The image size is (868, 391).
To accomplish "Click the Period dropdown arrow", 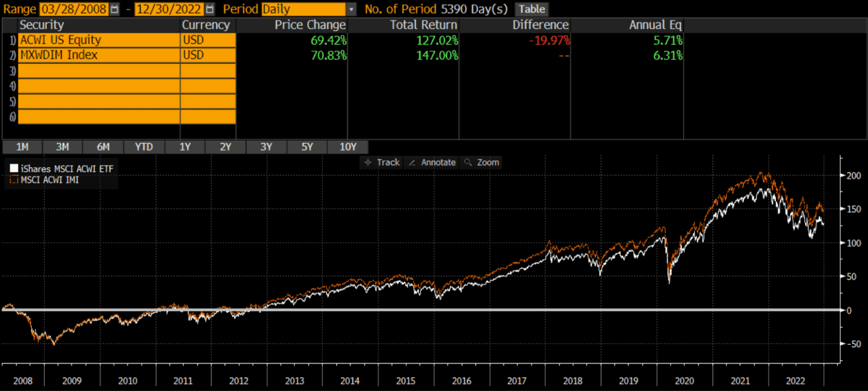I will (351, 9).
